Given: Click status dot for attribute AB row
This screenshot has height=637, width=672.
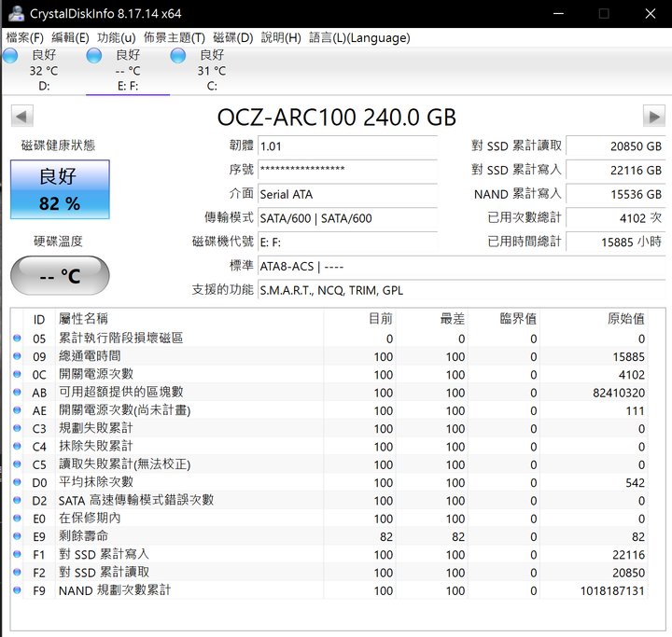Looking at the screenshot, I should 17,392.
